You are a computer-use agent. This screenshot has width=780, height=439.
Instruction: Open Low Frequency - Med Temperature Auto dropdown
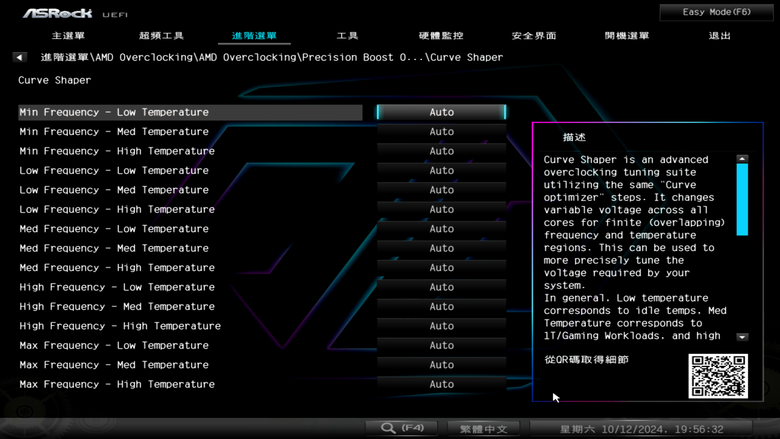[442, 190]
